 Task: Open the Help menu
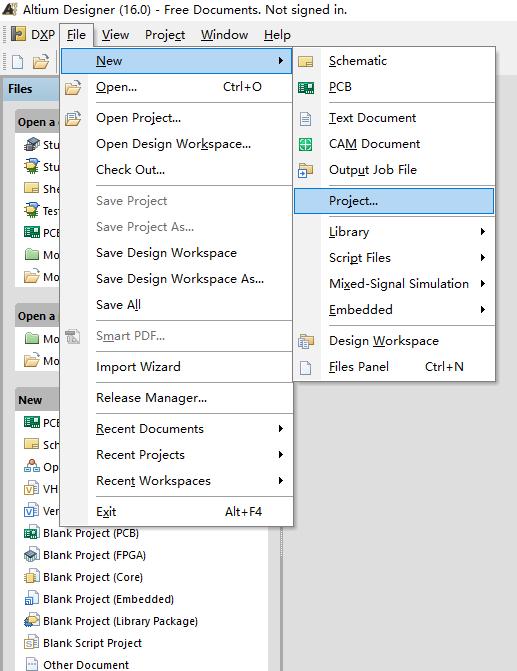click(277, 35)
